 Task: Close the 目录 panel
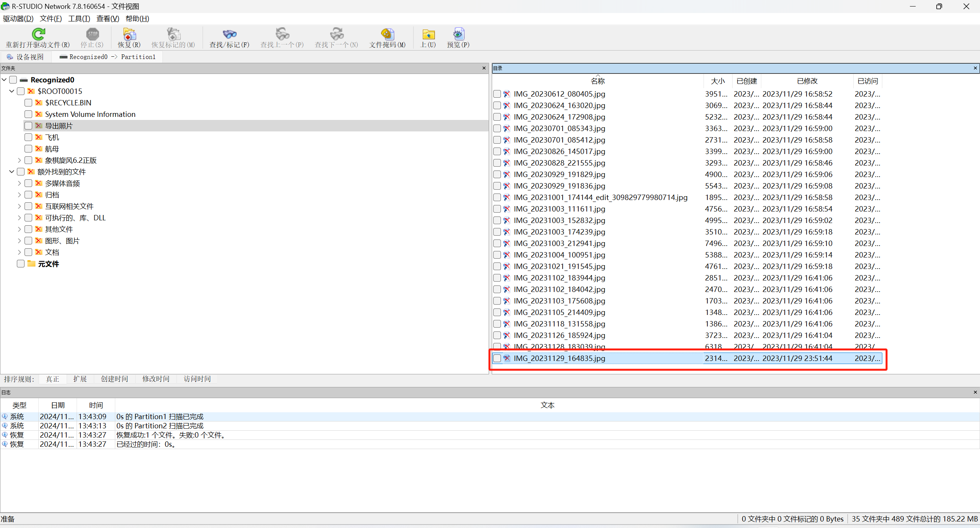coord(975,68)
